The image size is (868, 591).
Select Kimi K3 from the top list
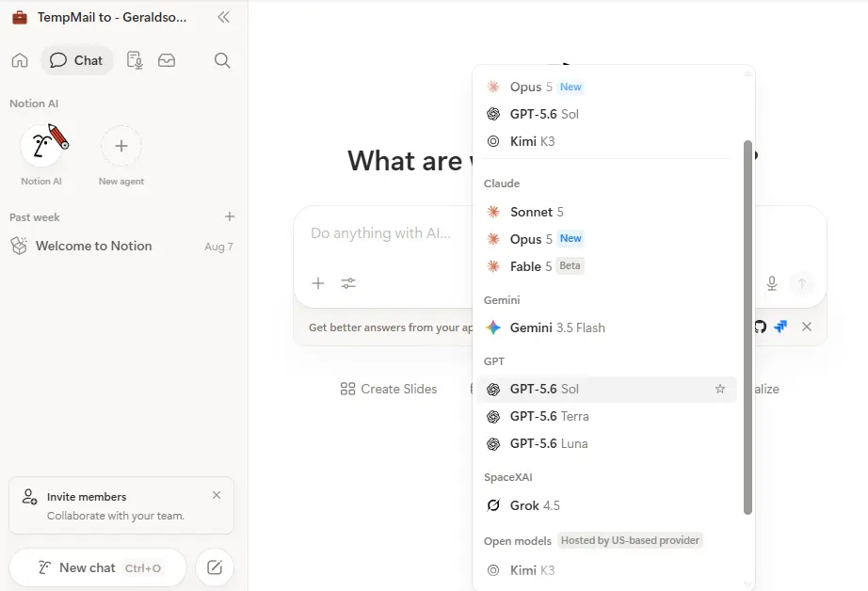pos(606,141)
